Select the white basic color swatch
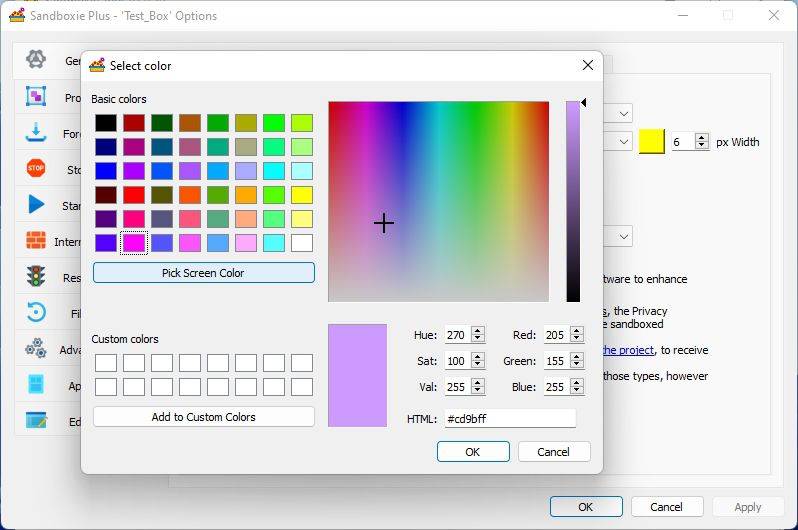Screen dimensions: 798x530 (302, 243)
